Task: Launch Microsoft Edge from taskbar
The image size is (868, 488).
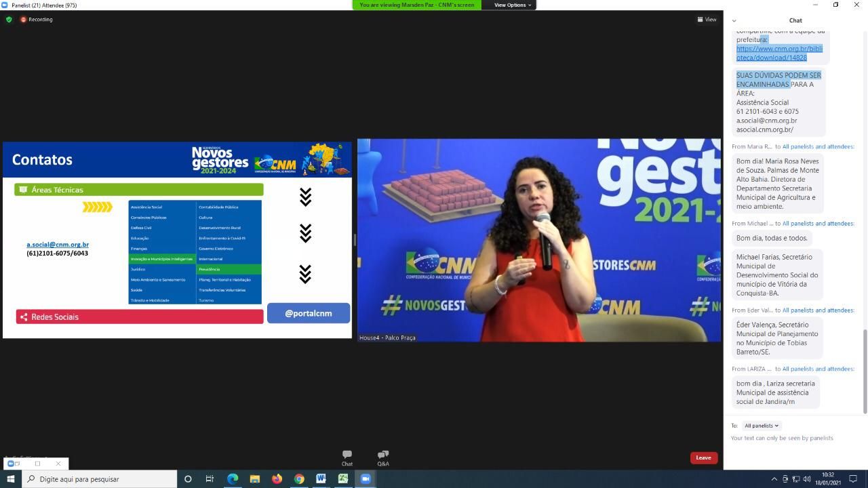Action: tap(233, 479)
